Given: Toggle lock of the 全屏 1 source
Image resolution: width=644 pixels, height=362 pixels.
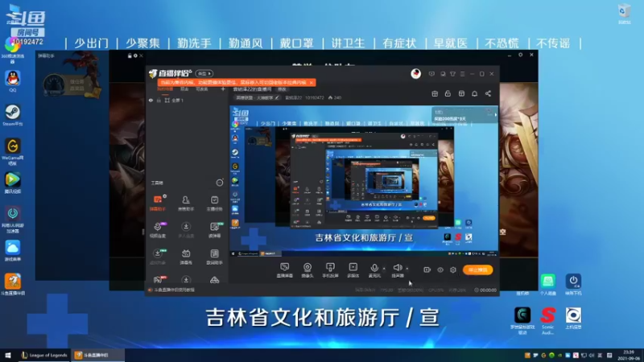Looking at the screenshot, I should 159,100.
